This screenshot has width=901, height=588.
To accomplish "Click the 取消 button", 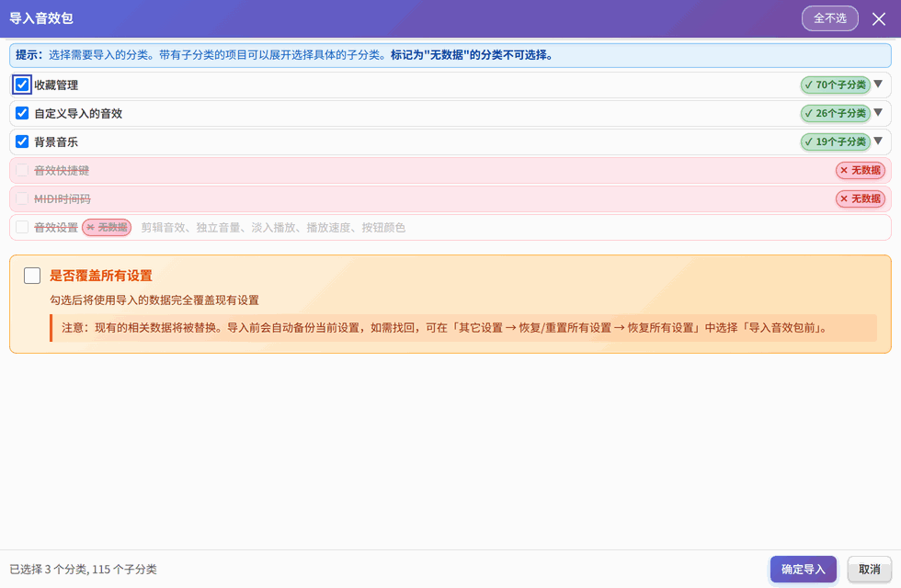I will pos(870,569).
